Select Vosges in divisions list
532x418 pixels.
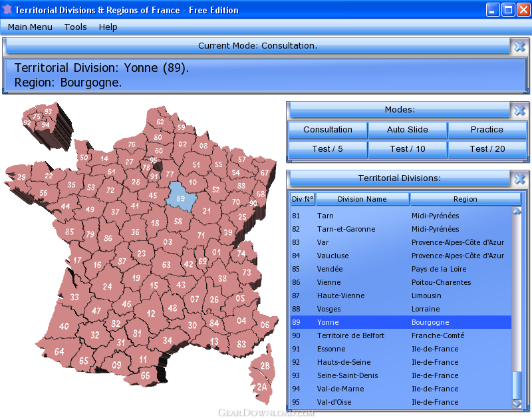(401, 309)
